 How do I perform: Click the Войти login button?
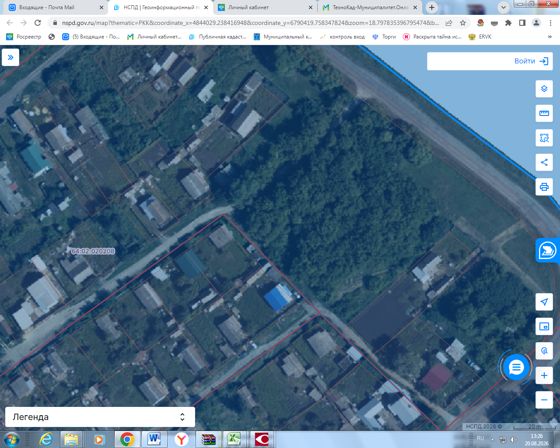pyautogui.click(x=531, y=61)
